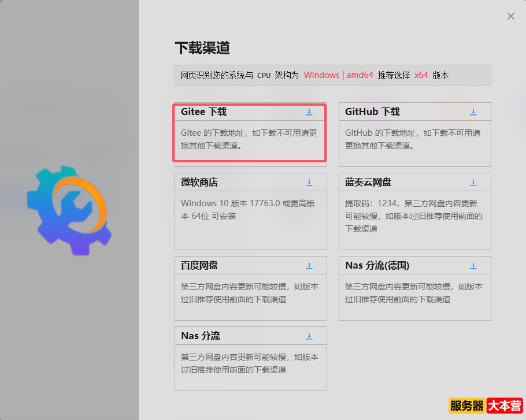Click the 百度网盘 card's description text

click(x=250, y=293)
